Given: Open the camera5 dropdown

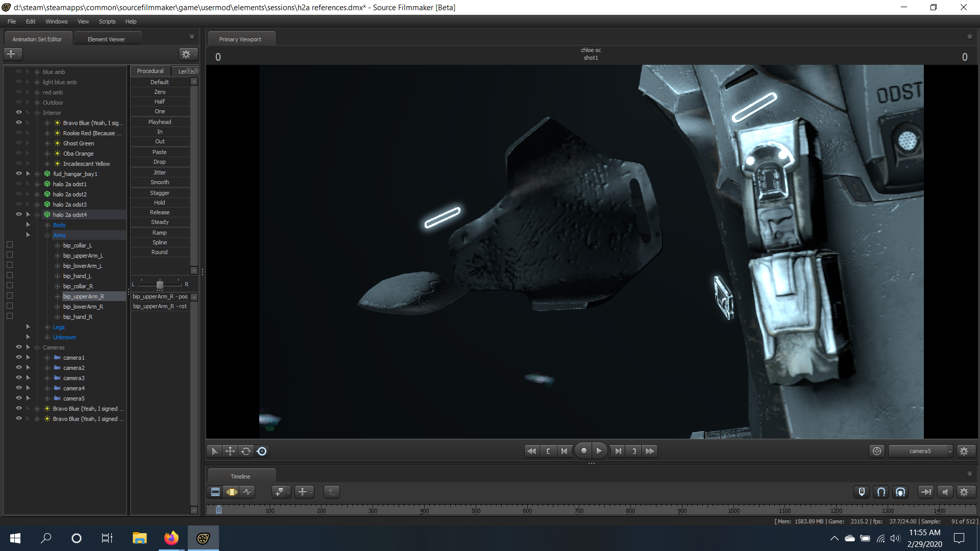Looking at the screenshot, I should point(920,451).
